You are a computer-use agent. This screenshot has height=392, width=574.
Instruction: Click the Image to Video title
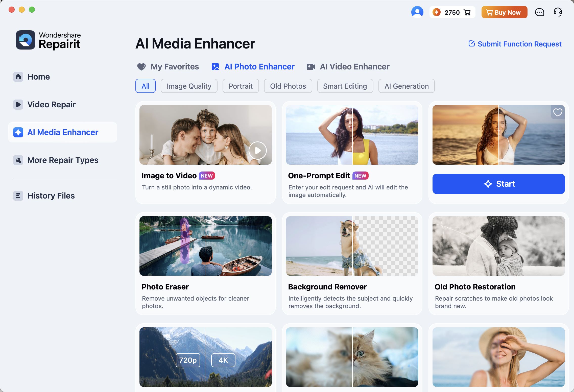(x=169, y=176)
